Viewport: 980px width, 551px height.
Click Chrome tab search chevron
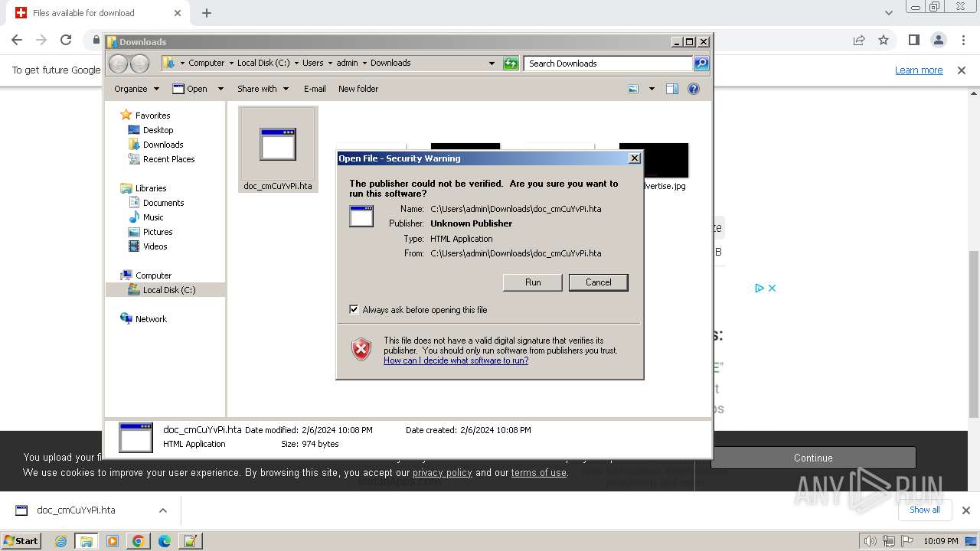tap(888, 13)
